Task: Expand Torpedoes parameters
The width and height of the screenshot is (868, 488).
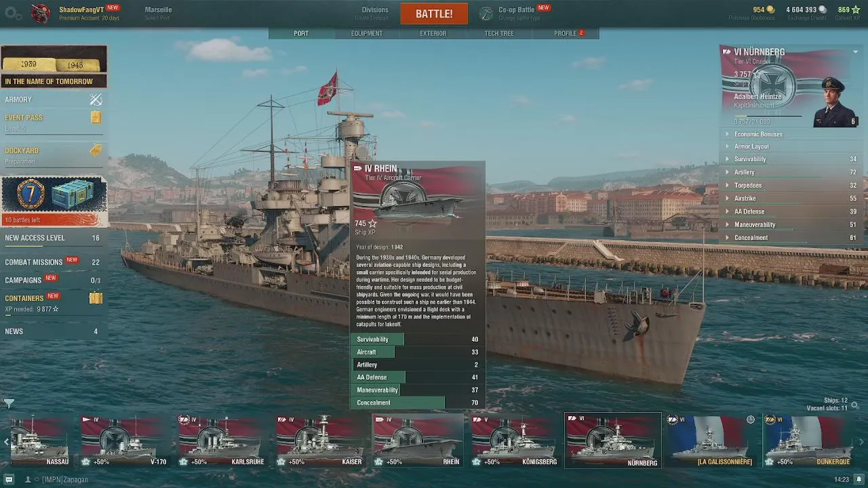Action: point(792,185)
